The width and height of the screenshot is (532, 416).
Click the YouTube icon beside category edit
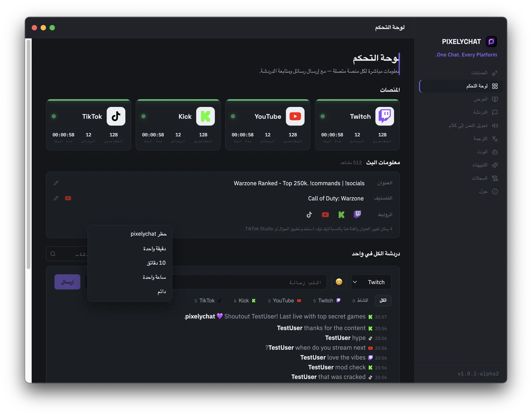coord(68,198)
